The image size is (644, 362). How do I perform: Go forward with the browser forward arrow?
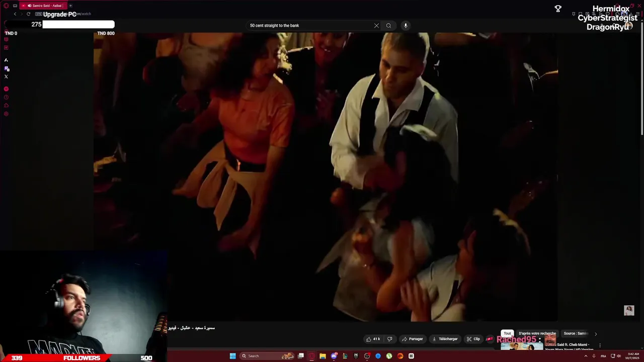click(x=22, y=14)
